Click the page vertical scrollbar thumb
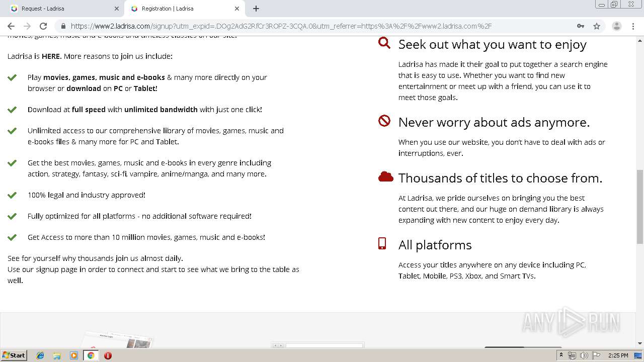The height and width of the screenshot is (362, 644). click(640, 207)
